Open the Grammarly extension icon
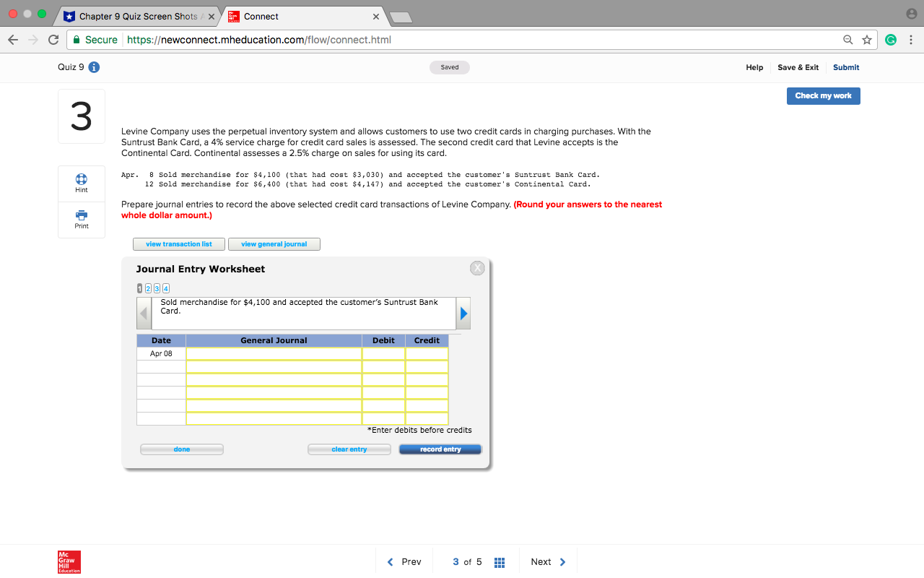 (891, 40)
